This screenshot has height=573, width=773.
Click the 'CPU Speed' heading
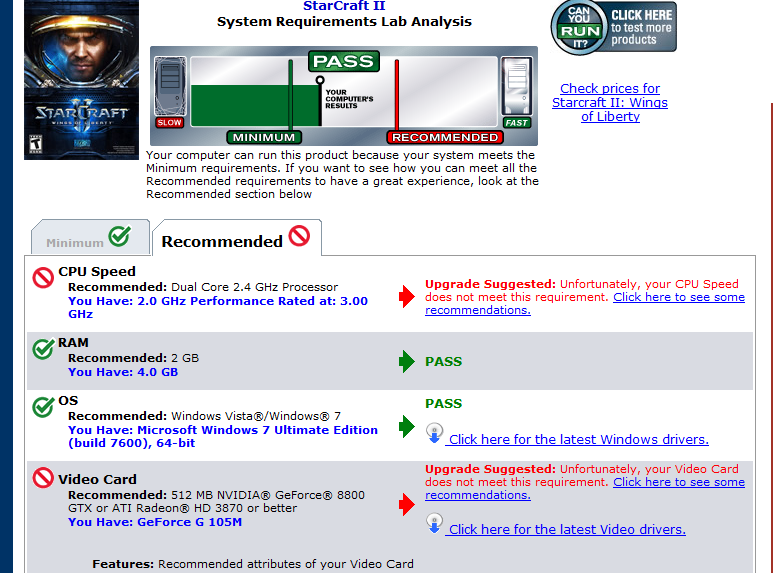pos(97,271)
